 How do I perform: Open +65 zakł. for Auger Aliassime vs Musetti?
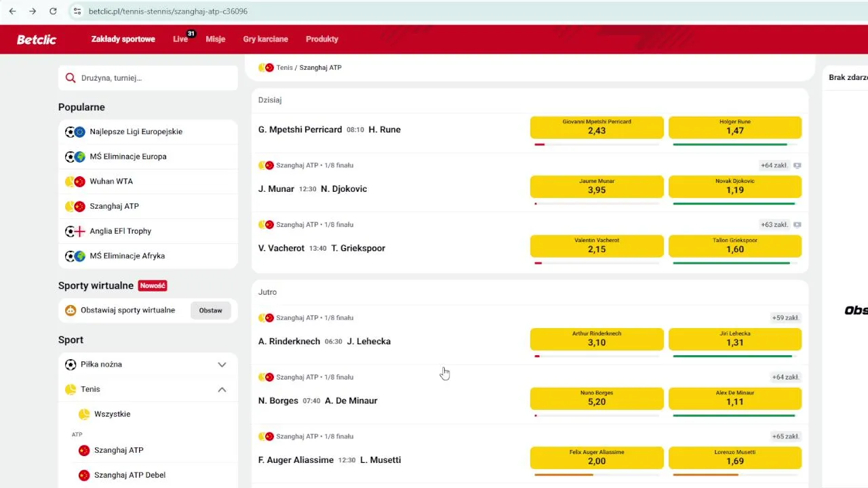pyautogui.click(x=786, y=436)
